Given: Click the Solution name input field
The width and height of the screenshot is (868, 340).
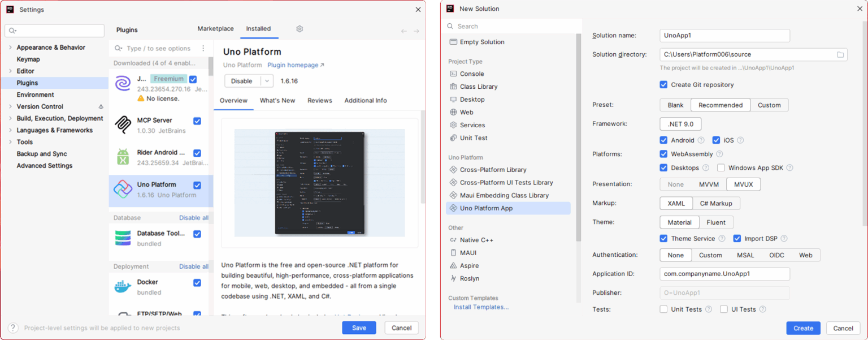Looking at the screenshot, I should tap(724, 36).
